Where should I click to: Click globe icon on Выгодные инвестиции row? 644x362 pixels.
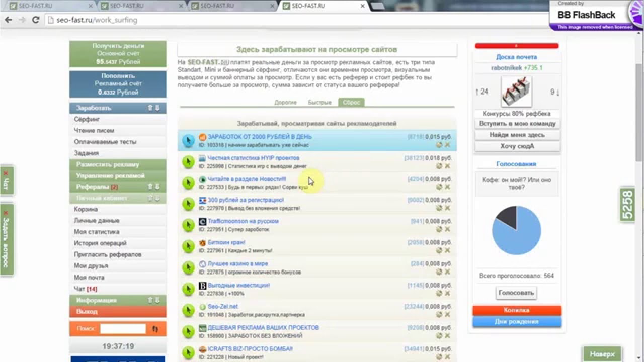tap(439, 293)
